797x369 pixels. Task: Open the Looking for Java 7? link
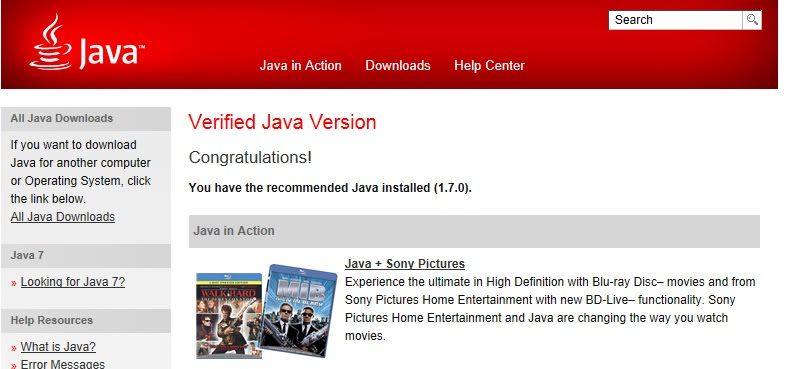pyautogui.click(x=73, y=282)
